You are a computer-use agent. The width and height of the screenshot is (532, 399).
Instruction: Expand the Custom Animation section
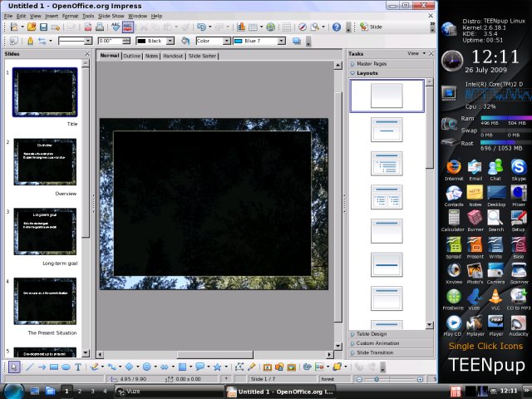[x=379, y=343]
